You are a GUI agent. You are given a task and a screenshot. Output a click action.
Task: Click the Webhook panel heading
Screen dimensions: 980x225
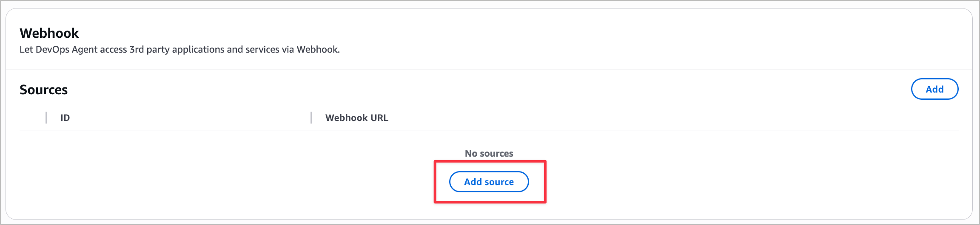[49, 33]
